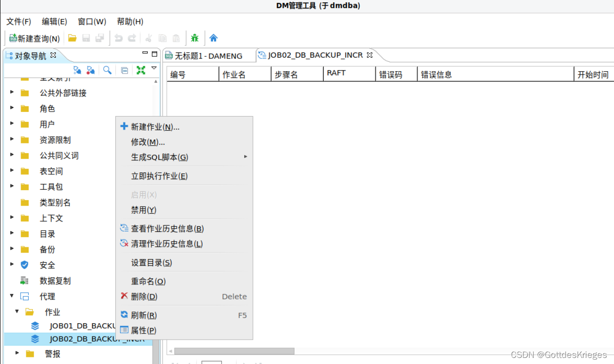Click the blue home toolbar icon
614x364 pixels.
213,38
